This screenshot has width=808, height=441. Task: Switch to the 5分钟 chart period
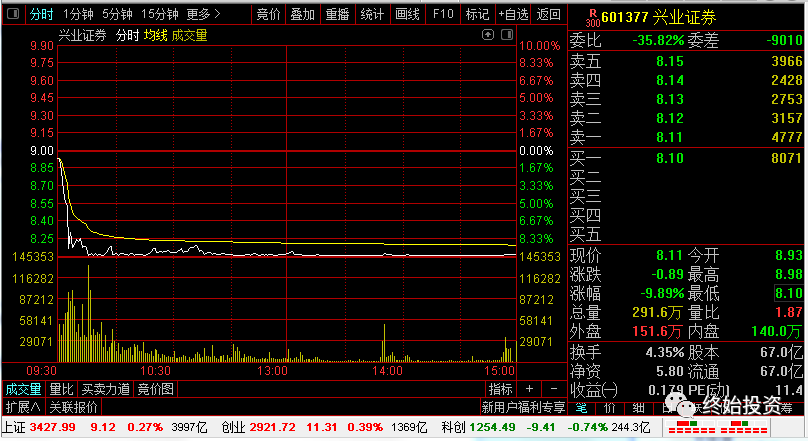(x=117, y=14)
